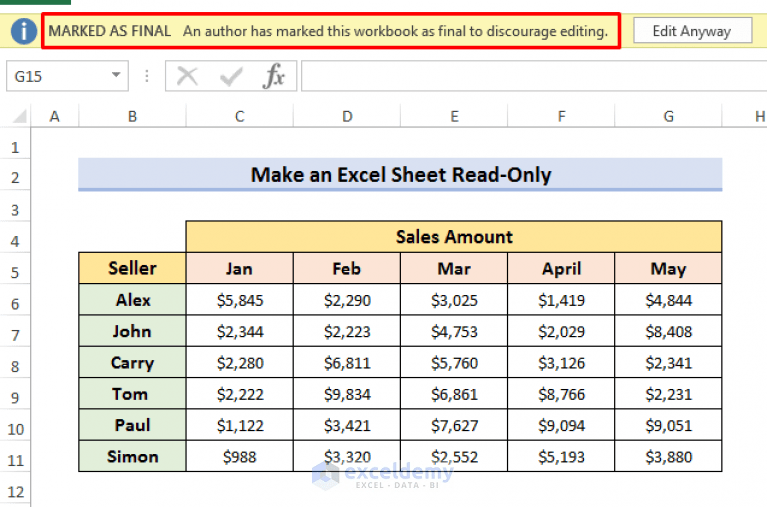This screenshot has width=767, height=507.
Task: Click the 'Mar' column header cell
Action: [454, 268]
